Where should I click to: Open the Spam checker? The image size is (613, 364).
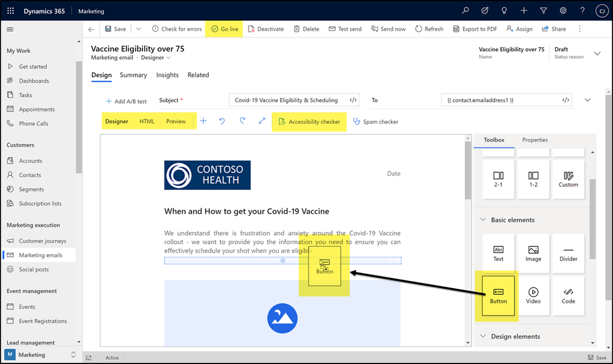click(x=376, y=122)
